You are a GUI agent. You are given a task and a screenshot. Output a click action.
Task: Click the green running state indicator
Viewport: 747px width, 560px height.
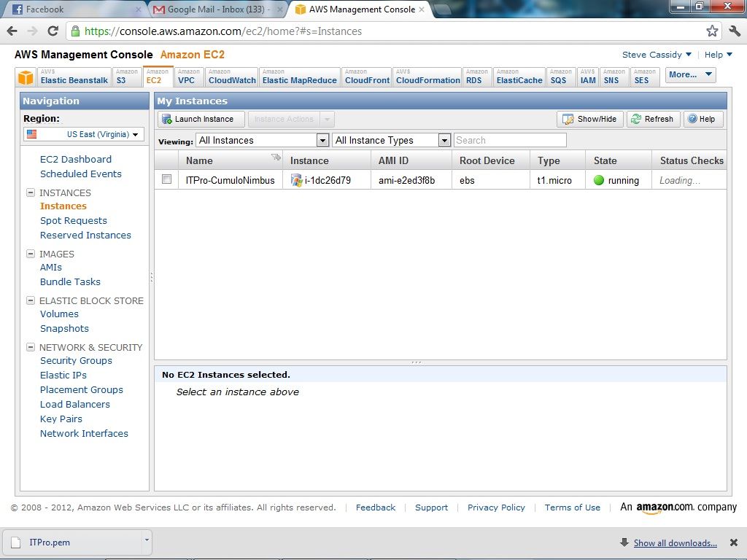[599, 180]
